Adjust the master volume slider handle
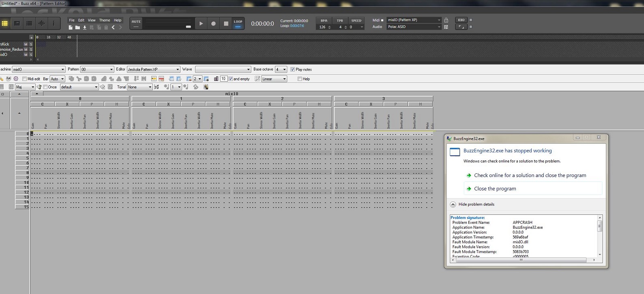Screen dimensions: 644x294 pyautogui.click(x=188, y=27)
